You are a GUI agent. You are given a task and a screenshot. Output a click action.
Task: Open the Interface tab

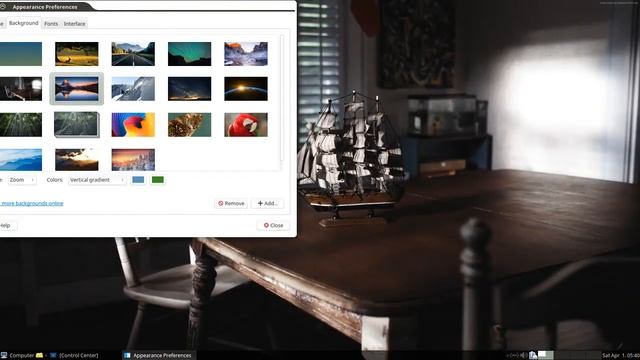74,24
